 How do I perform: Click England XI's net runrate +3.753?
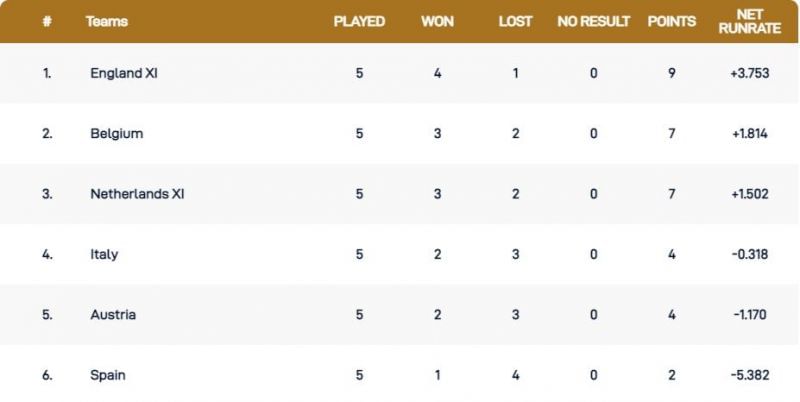click(x=749, y=73)
